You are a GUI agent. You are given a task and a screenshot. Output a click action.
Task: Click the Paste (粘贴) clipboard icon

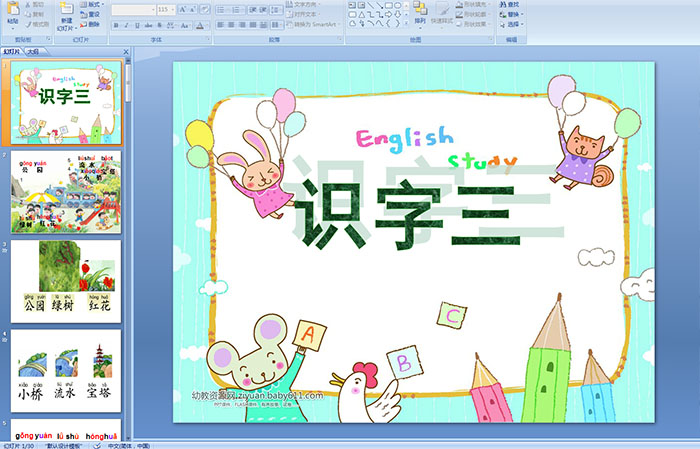tap(13, 8)
